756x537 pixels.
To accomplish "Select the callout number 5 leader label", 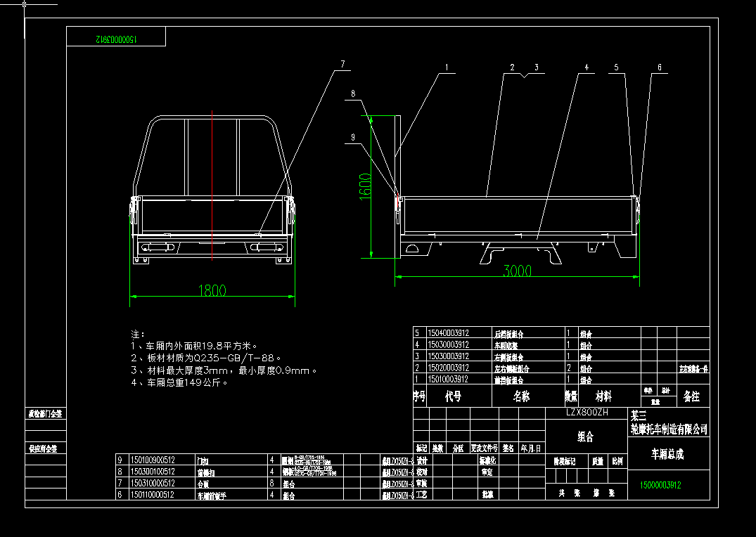I will 616,67.
